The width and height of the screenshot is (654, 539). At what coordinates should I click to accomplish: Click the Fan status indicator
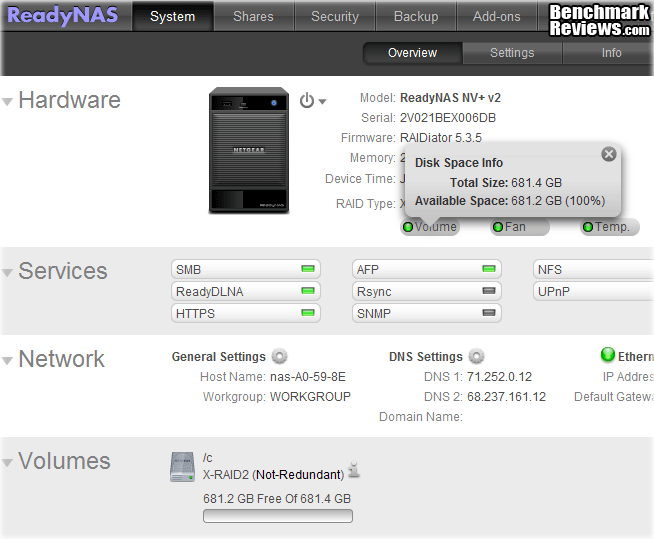[x=520, y=227]
